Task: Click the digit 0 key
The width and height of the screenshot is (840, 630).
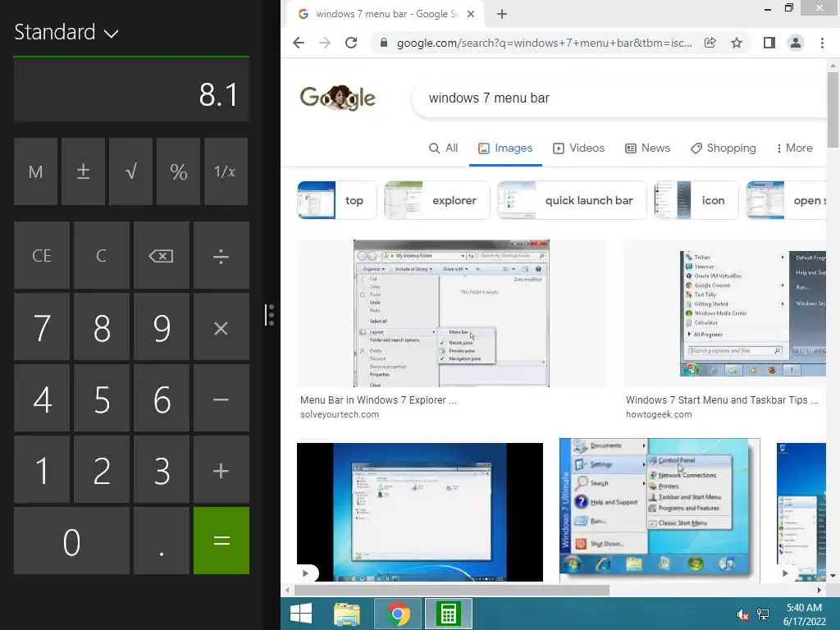Action: 72,541
